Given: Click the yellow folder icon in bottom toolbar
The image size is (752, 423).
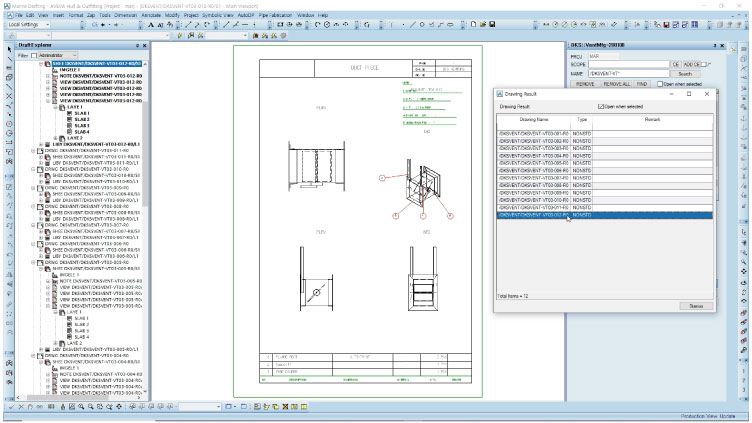Looking at the screenshot, I should (x=267, y=407).
